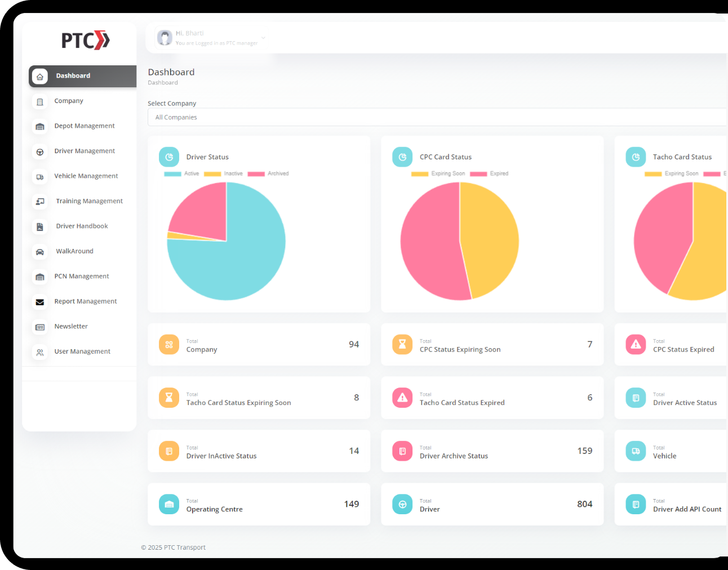Open the All Companies dropdown
Viewport: 728px width, 570px height.
tap(437, 117)
